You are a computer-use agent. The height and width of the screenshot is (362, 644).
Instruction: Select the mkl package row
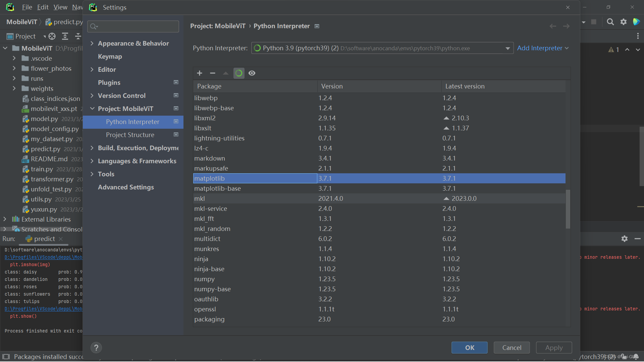[x=379, y=198]
